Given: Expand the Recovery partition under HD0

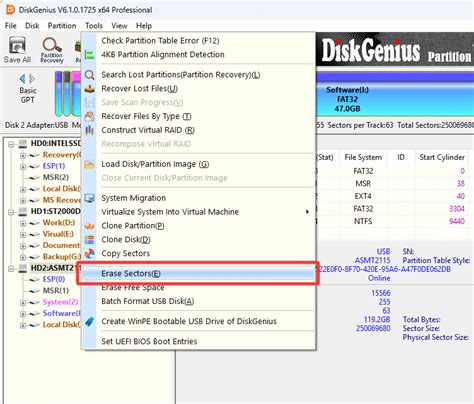Looking at the screenshot, I should [23, 155].
